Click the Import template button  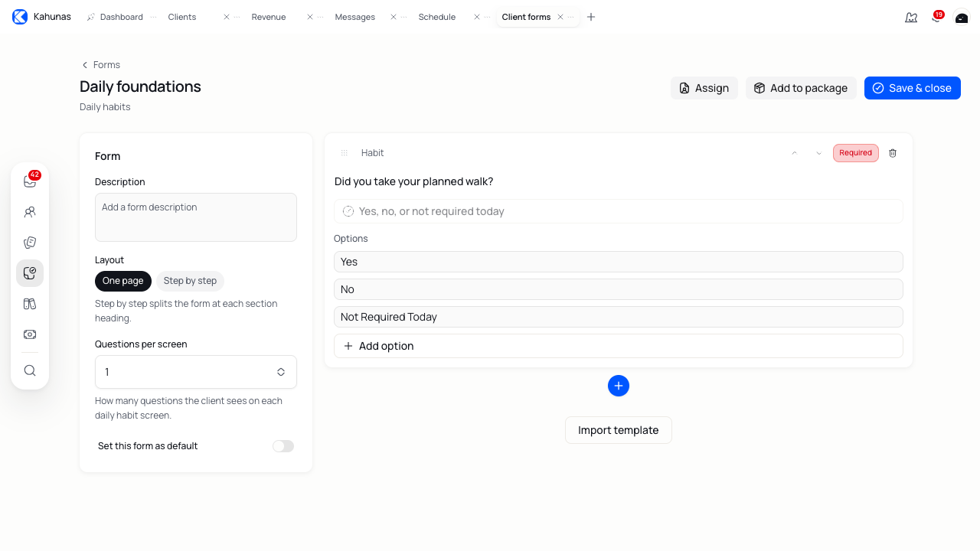(619, 430)
